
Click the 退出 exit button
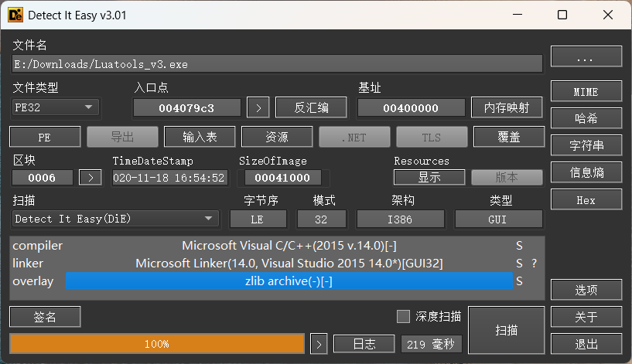[x=586, y=344]
